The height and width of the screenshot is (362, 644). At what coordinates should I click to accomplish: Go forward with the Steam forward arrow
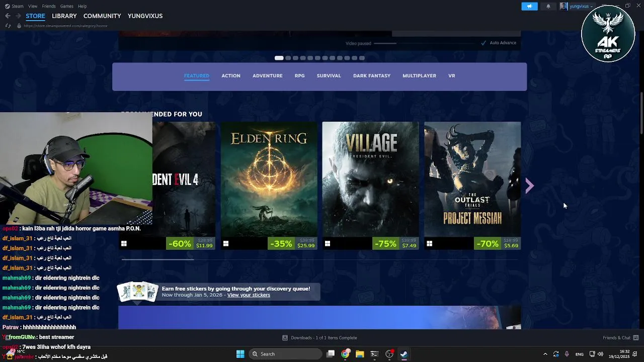(x=18, y=16)
